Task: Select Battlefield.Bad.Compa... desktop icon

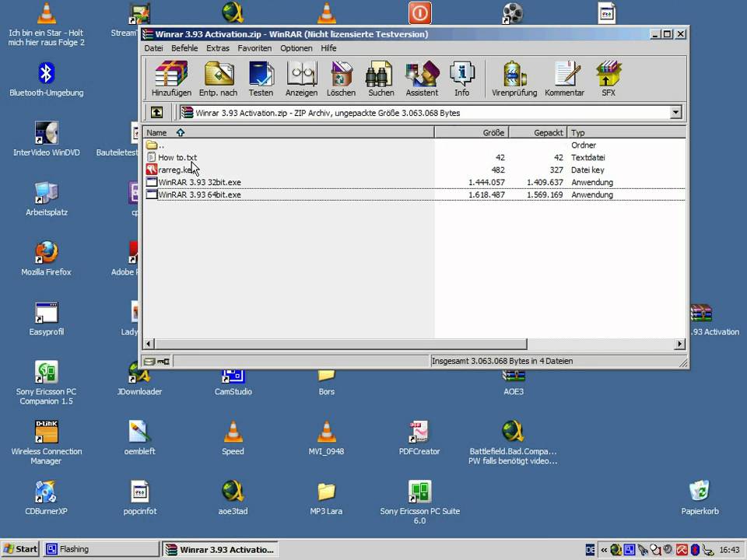Action: [x=513, y=443]
